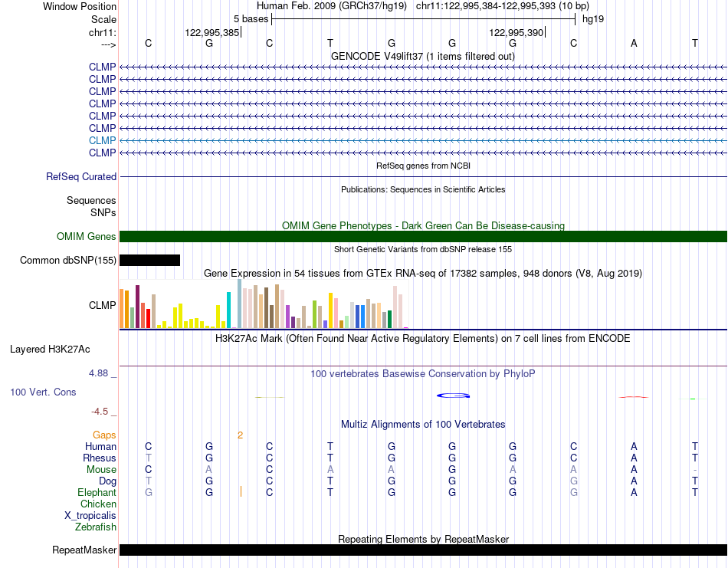Open Multiz Alignments of 100 Vertebrates title

click(423, 424)
